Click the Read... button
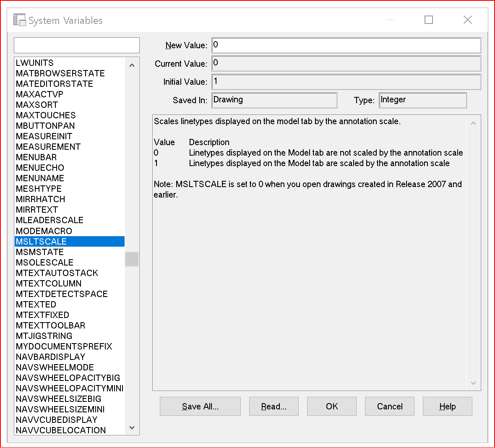Image resolution: width=495 pixels, height=448 pixels. (x=274, y=406)
